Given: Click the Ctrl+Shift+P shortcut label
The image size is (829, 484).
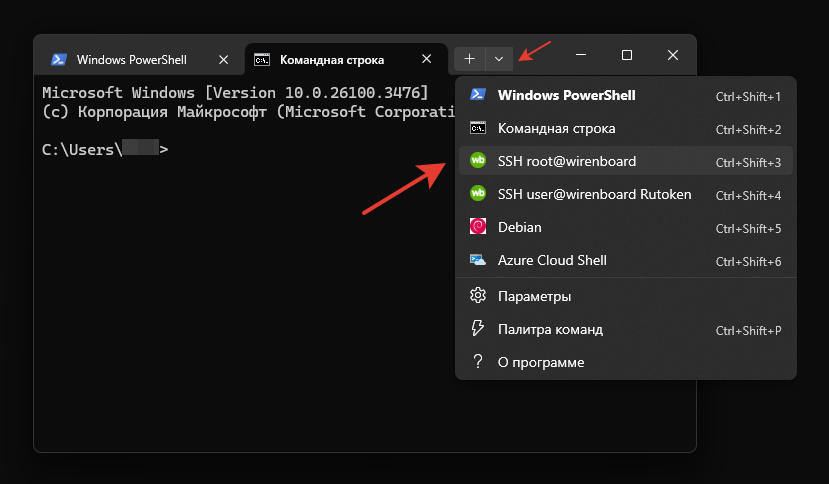Looking at the screenshot, I should click(x=748, y=331).
